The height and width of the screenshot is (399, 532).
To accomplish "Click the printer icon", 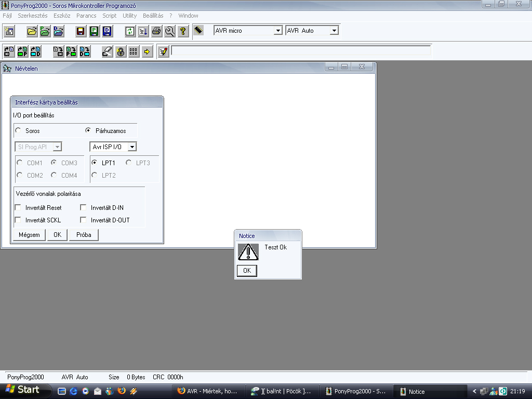I will [156, 31].
